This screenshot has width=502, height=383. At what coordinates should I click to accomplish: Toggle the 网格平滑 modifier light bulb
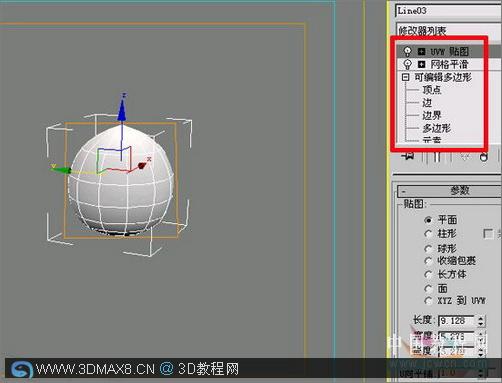pyautogui.click(x=407, y=64)
